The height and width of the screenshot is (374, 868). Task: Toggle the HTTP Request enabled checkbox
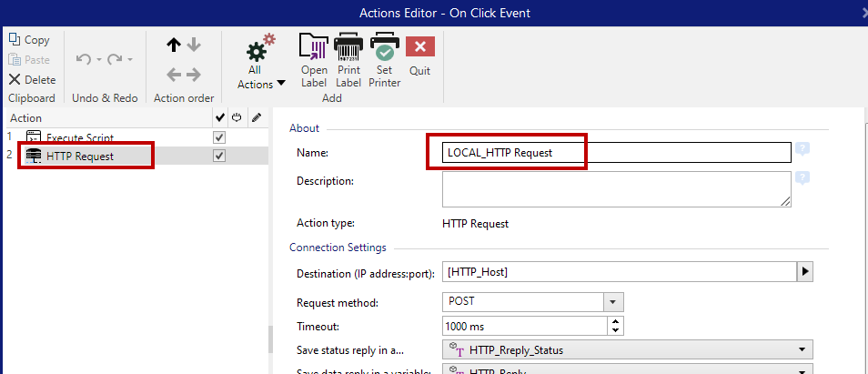click(x=218, y=156)
